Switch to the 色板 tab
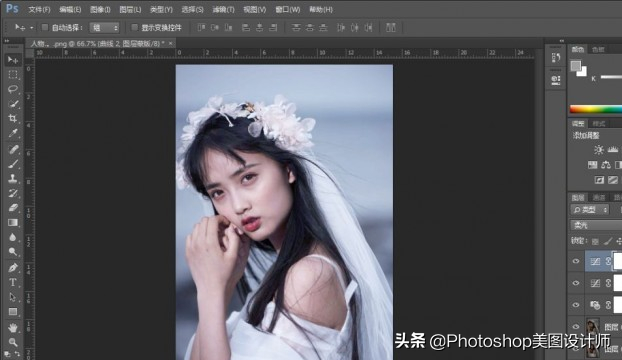Screen dimensions: 622x360 tap(598, 50)
